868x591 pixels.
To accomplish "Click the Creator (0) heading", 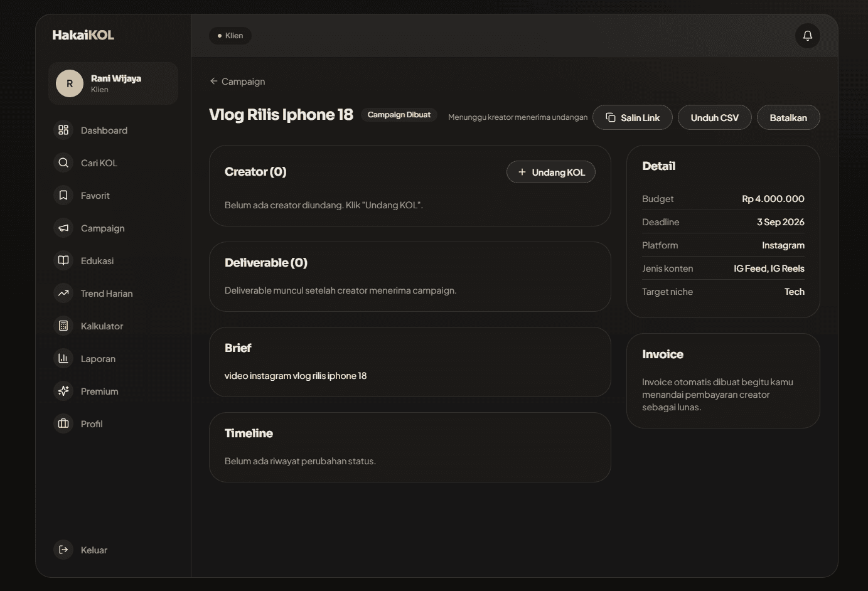I will 255,172.
